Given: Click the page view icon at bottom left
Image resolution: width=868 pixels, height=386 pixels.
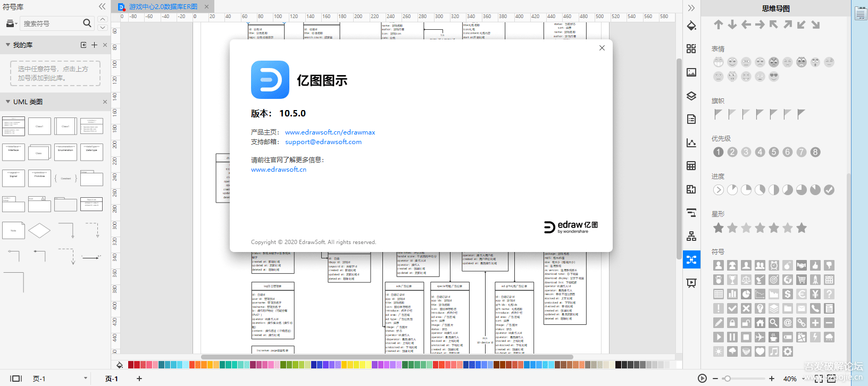Looking at the screenshot, I should click(16, 379).
